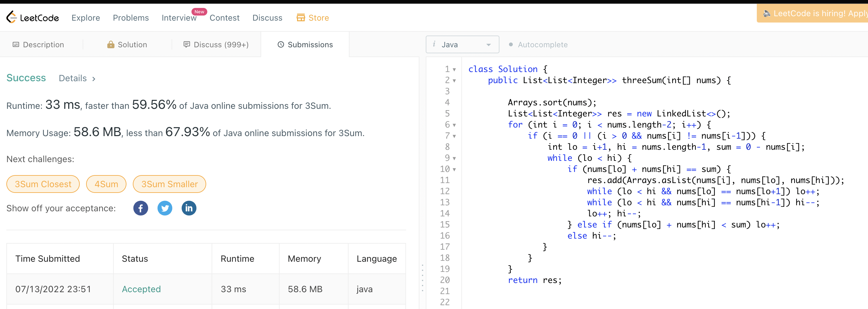Viewport: 868px width, 309px height.
Task: Open the Accepted submission link
Action: [x=141, y=289]
